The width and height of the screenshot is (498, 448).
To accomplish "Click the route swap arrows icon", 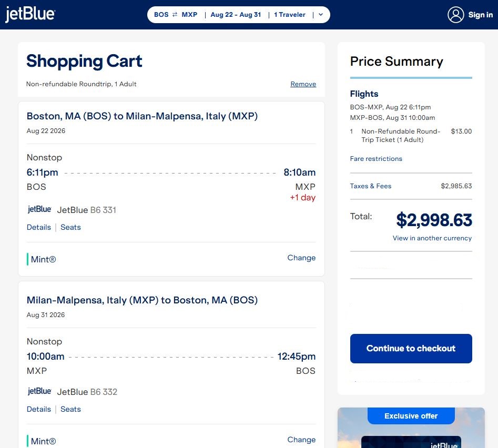I will coord(175,15).
